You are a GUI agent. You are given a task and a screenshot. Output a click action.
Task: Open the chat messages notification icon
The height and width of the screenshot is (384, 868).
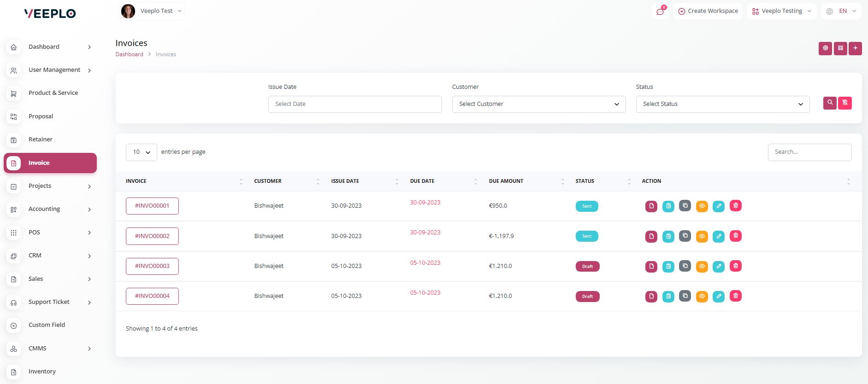click(x=660, y=12)
